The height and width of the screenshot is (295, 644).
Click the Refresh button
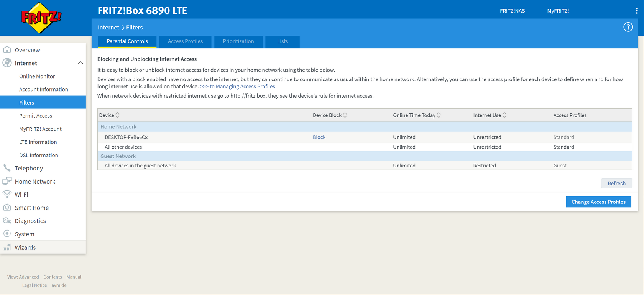click(x=616, y=183)
